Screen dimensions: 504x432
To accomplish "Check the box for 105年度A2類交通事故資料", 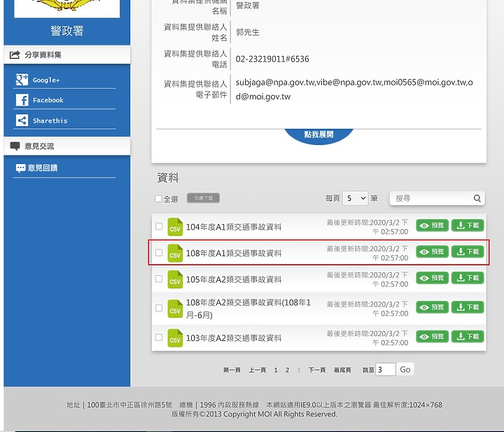I will [159, 279].
